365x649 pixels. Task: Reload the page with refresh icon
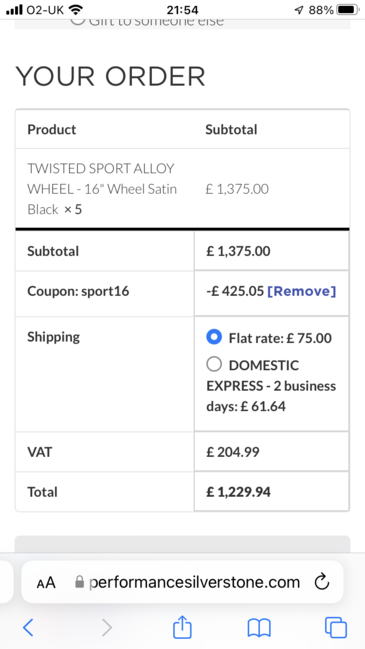(x=322, y=582)
